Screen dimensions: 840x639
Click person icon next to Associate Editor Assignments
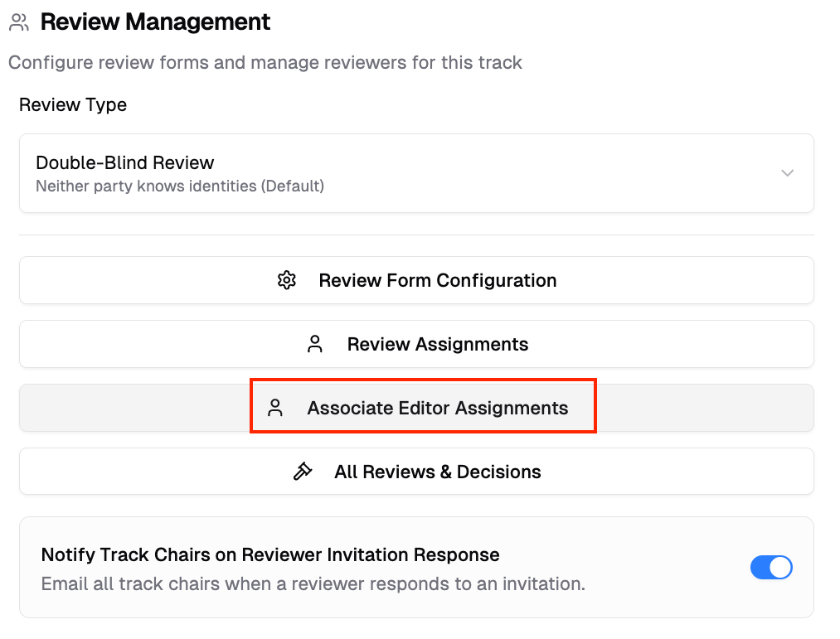[275, 408]
